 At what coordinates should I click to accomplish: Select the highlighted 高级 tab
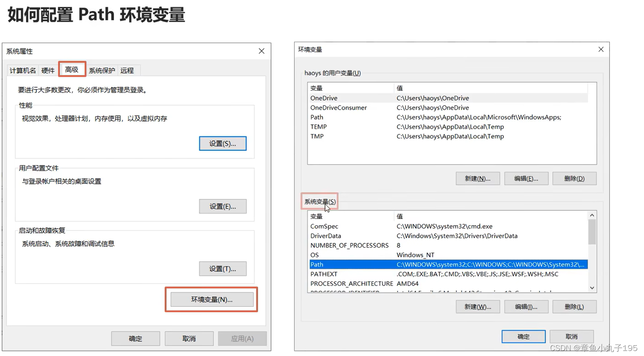pyautogui.click(x=72, y=70)
